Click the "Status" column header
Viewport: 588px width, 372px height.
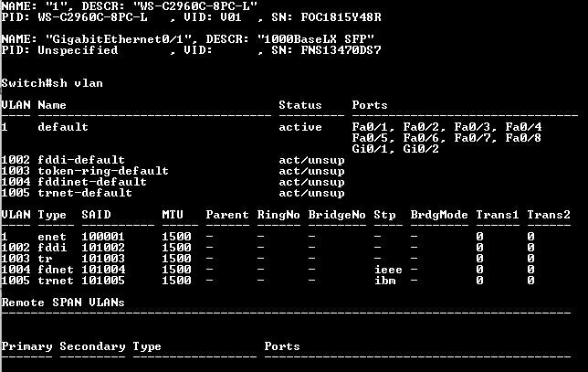tap(300, 105)
